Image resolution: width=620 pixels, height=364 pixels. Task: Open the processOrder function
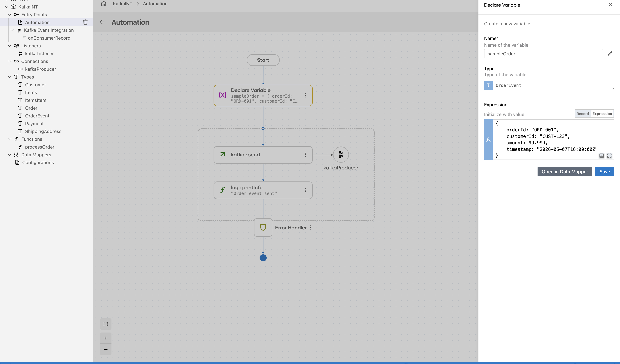pos(40,147)
